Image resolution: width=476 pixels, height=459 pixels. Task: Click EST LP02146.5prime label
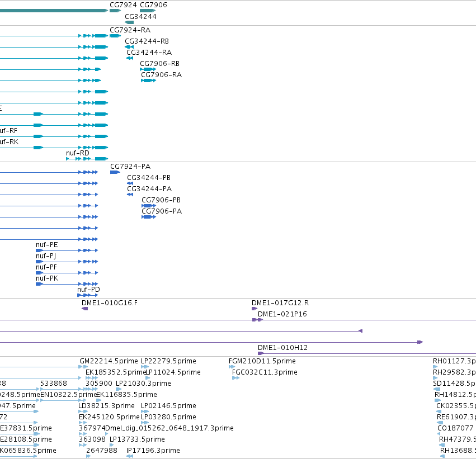[x=168, y=406]
